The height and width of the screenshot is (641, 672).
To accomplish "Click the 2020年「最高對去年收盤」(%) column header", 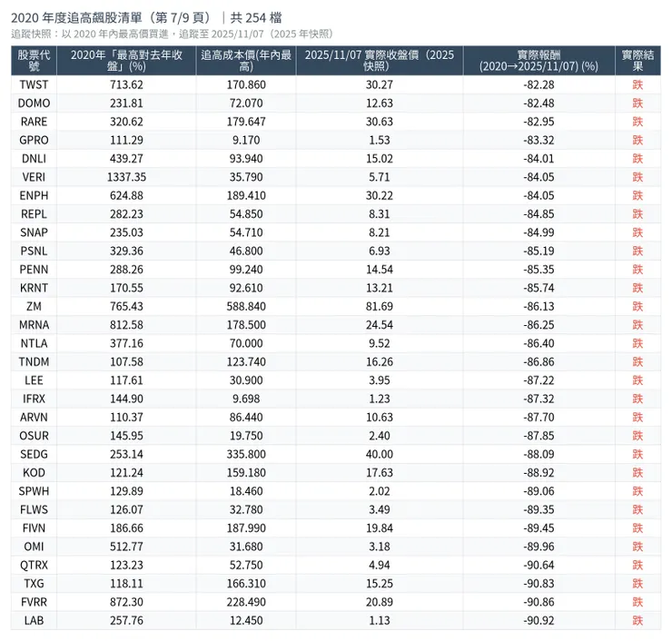I will click(126, 61).
